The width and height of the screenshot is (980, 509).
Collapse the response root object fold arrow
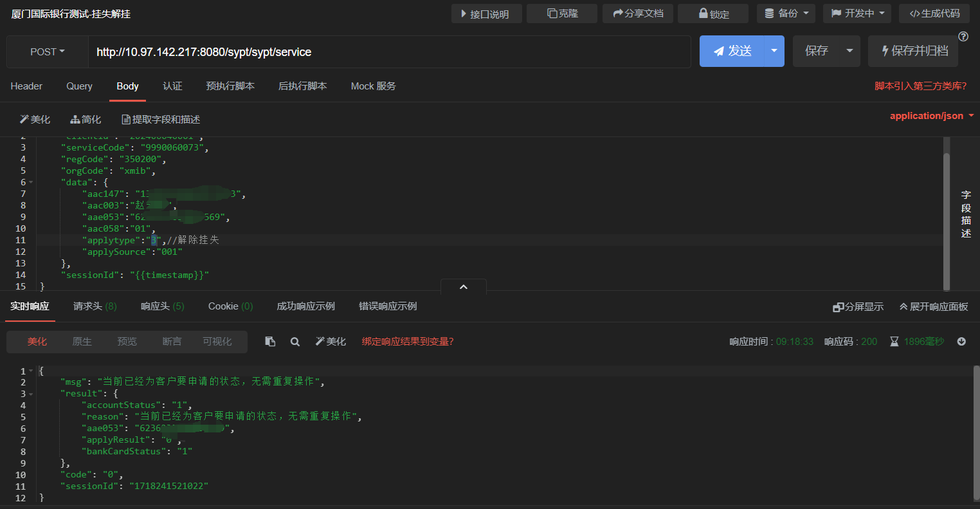pos(31,371)
